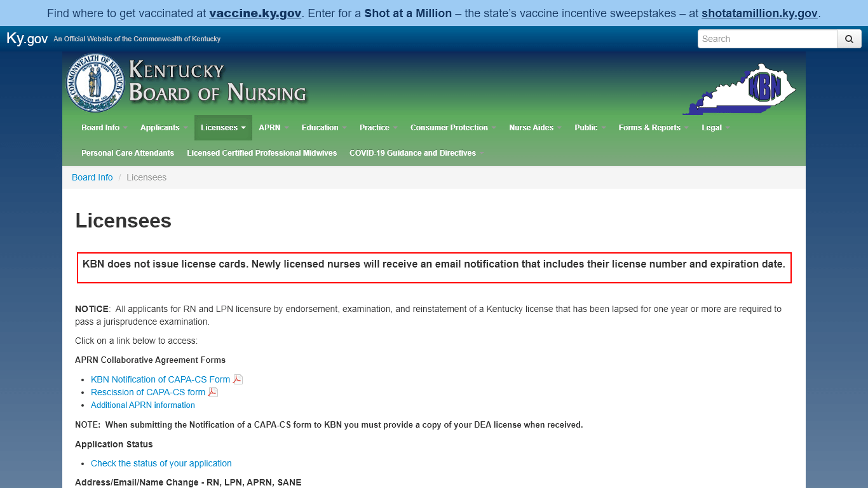Click the search magnifier icon
868x488 pixels.
tap(850, 39)
